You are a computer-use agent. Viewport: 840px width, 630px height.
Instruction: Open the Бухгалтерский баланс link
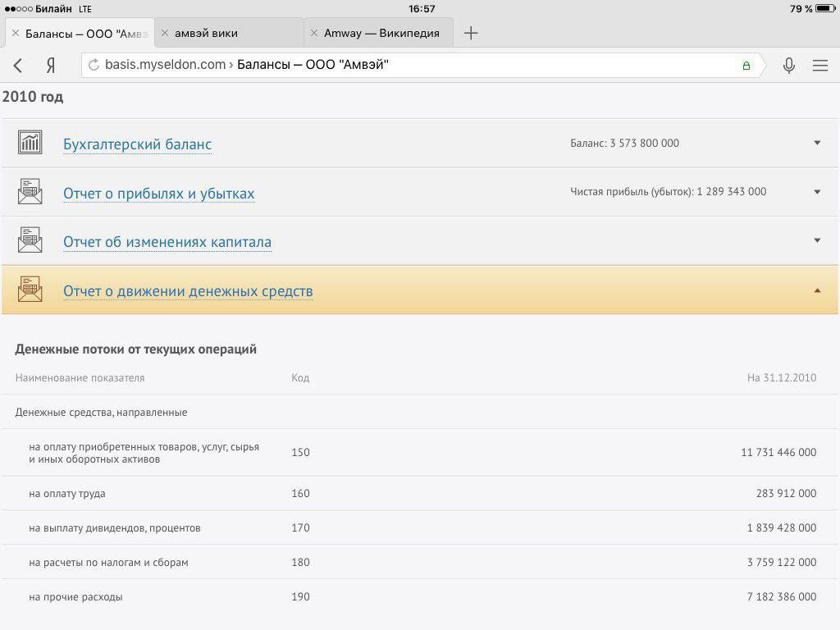pos(137,144)
